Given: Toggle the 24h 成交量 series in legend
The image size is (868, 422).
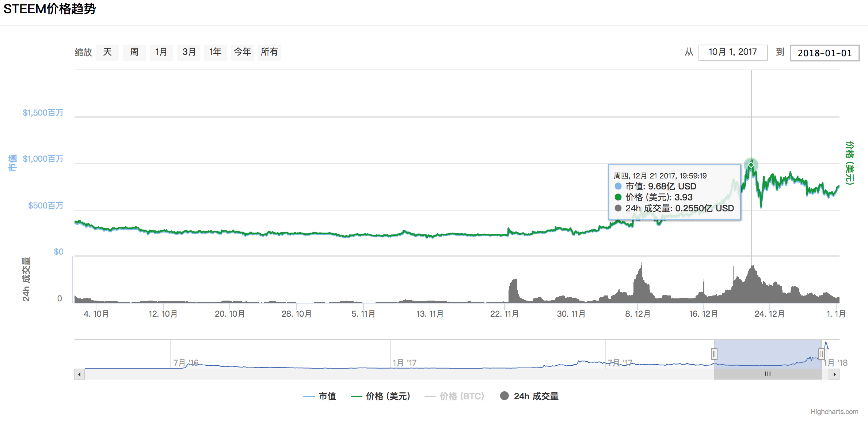Looking at the screenshot, I should (529, 396).
